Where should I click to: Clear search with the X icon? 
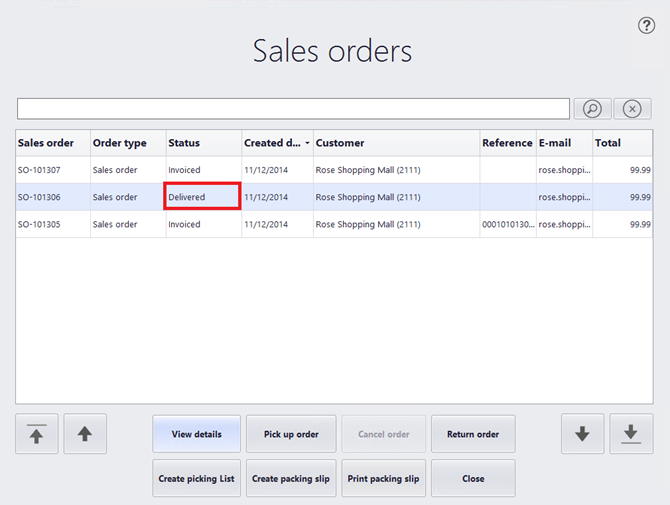[632, 109]
